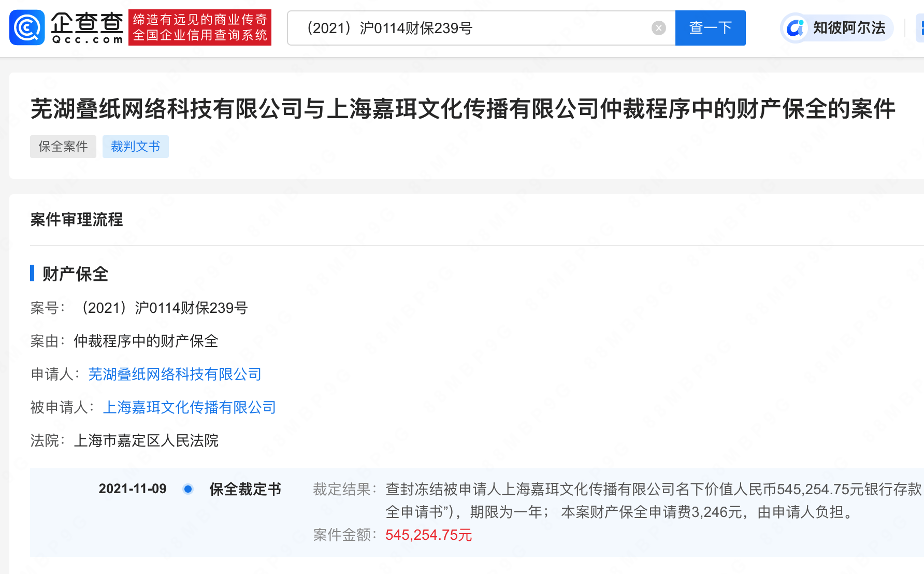
Task: Open applicant 芜湖叠纸网络科技有限公司 link
Action: (x=175, y=374)
